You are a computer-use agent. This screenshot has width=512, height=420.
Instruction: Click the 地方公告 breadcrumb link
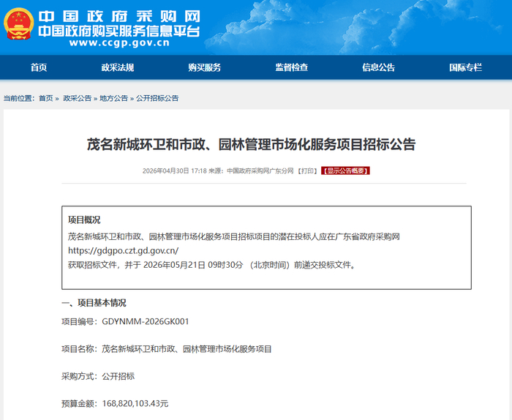tap(113, 98)
